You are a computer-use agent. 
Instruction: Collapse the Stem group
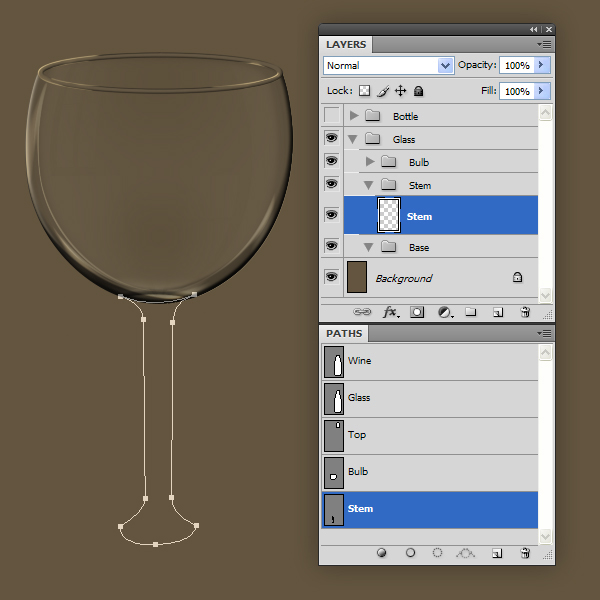(368, 186)
